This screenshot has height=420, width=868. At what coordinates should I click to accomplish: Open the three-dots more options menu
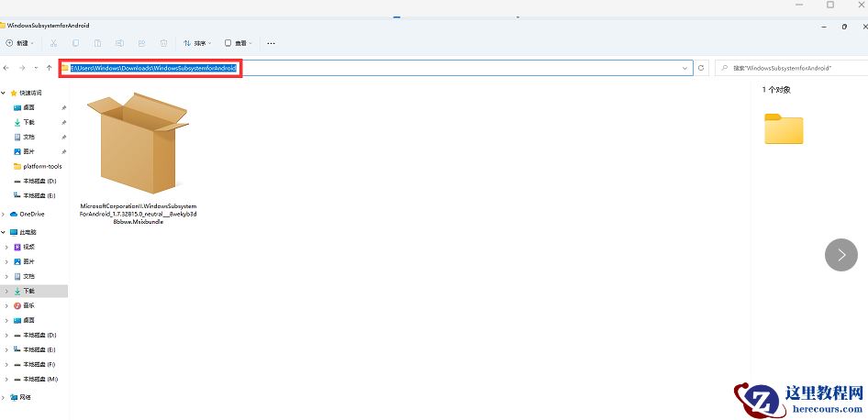click(272, 43)
